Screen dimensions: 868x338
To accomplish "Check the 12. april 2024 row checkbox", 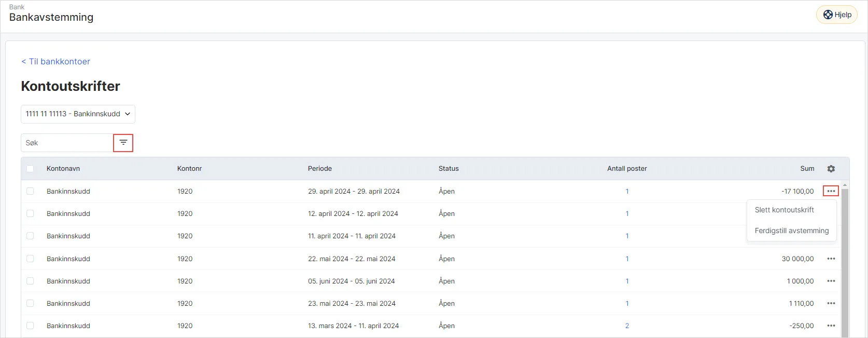I will tap(30, 213).
